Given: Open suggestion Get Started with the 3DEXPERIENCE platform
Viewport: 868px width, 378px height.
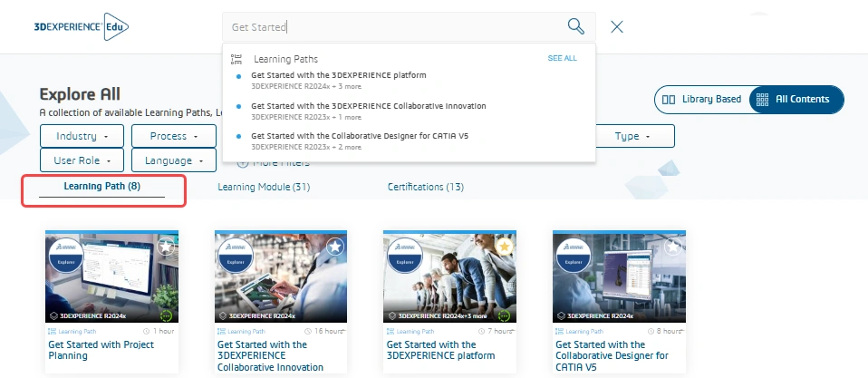Looking at the screenshot, I should (339, 75).
